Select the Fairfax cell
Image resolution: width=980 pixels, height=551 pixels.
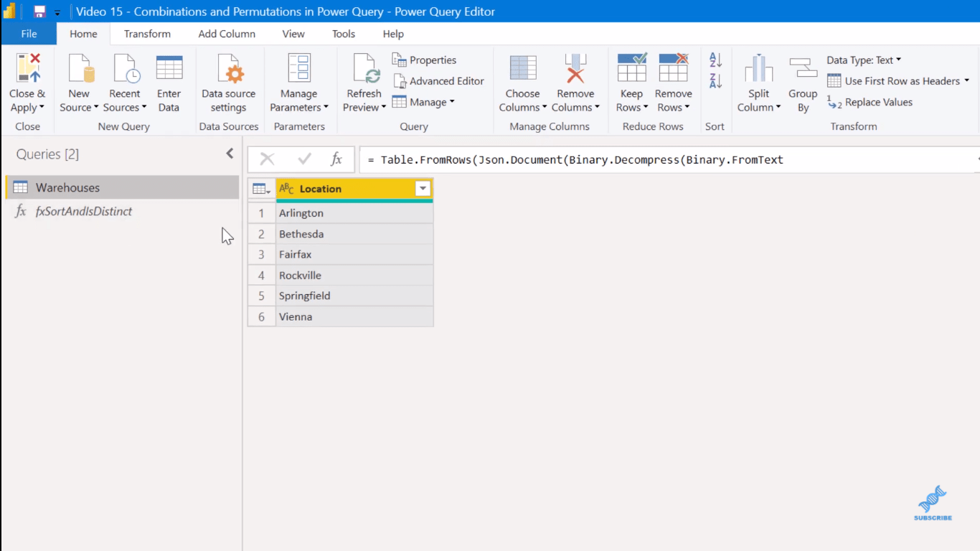pyautogui.click(x=354, y=255)
